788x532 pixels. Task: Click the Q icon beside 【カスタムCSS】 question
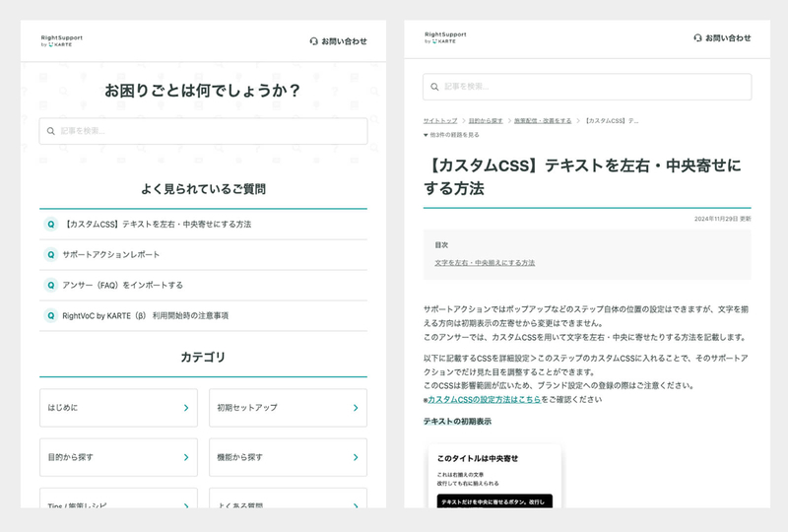[x=51, y=225]
